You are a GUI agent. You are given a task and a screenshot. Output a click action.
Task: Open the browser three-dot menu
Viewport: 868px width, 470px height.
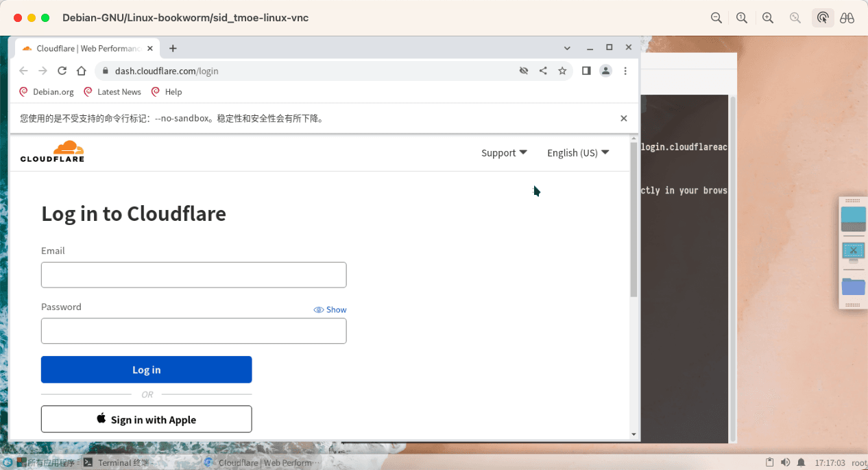625,71
